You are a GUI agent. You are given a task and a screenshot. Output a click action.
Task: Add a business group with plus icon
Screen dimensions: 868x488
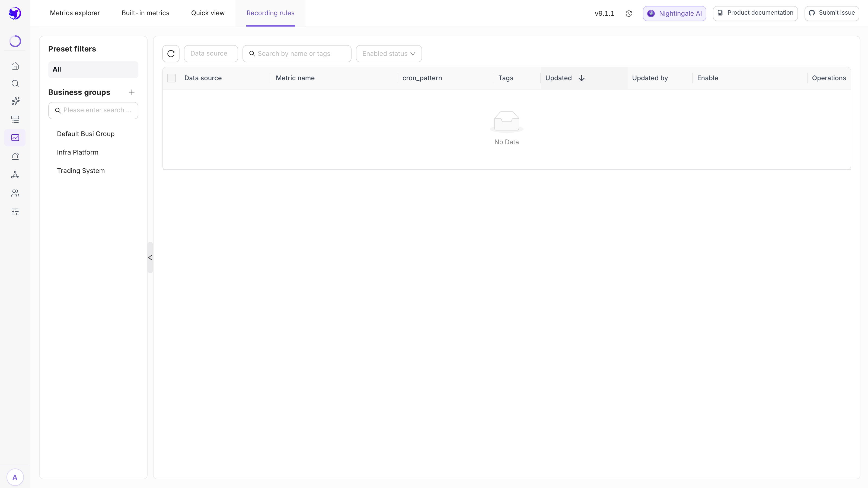click(132, 92)
